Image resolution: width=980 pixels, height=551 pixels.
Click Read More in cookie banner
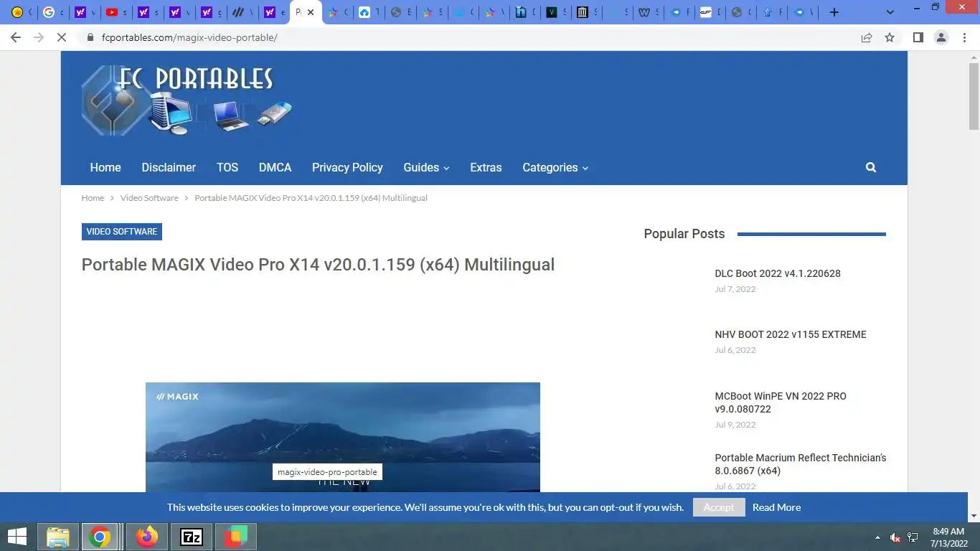776,507
